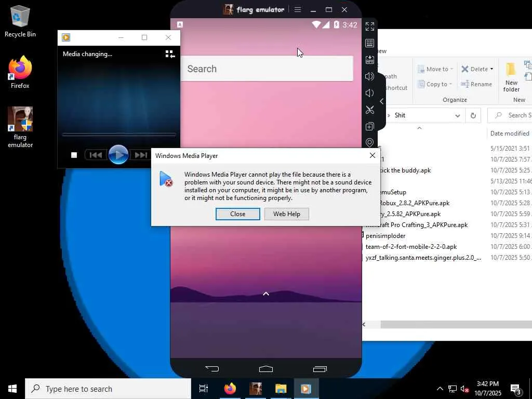Image resolution: width=532 pixels, height=399 pixels.
Task: Decrease emulator volume
Action: 369,93
